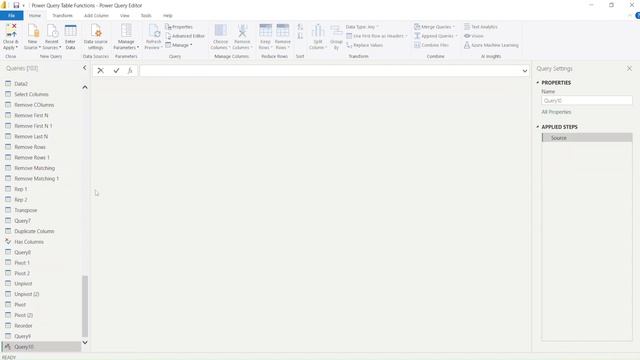Click the query Name input field

pyautogui.click(x=587, y=100)
